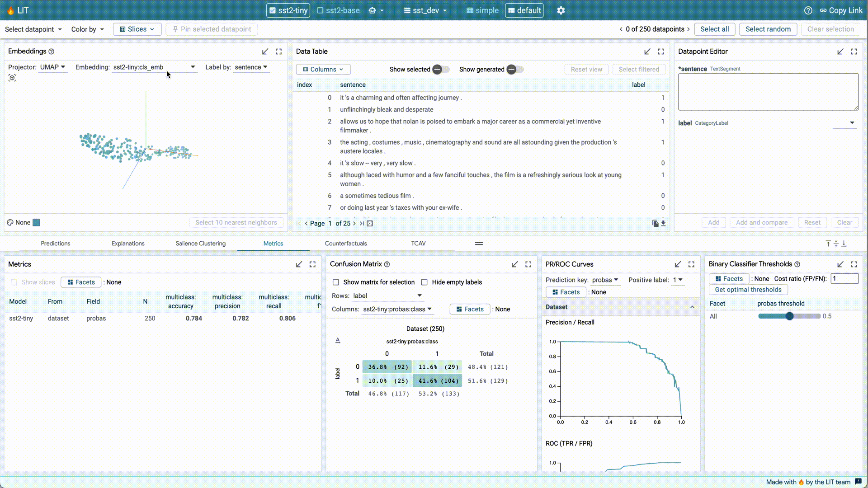This screenshot has height=488, width=868.
Task: Click Get optimal thresholds button
Action: click(x=748, y=290)
